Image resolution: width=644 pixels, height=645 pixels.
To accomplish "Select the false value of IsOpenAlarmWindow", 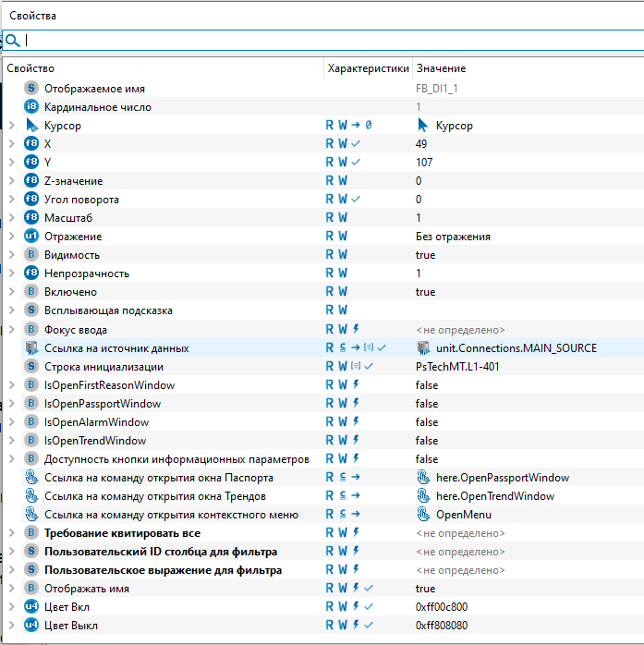I will point(427,422).
